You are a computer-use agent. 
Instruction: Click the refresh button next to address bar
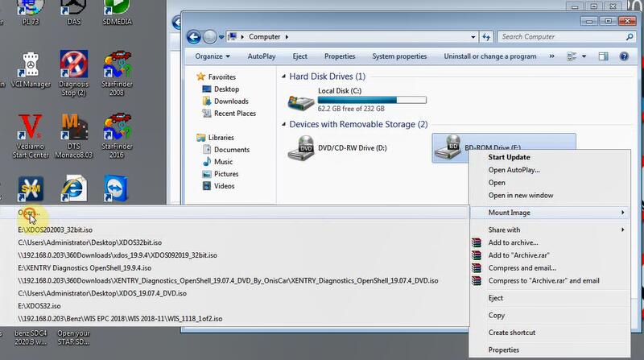pyautogui.click(x=486, y=37)
